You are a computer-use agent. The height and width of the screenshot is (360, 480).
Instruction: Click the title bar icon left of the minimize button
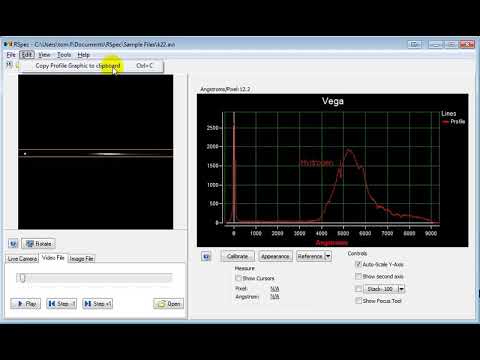[415, 44]
